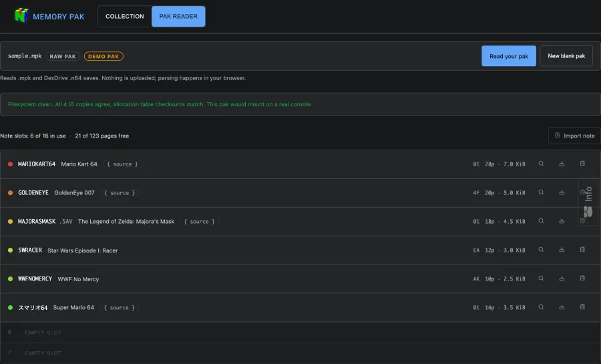This screenshot has height=364, width=601.
Task: Click the 12p · 3.0 KiB size value
Action: point(505,250)
